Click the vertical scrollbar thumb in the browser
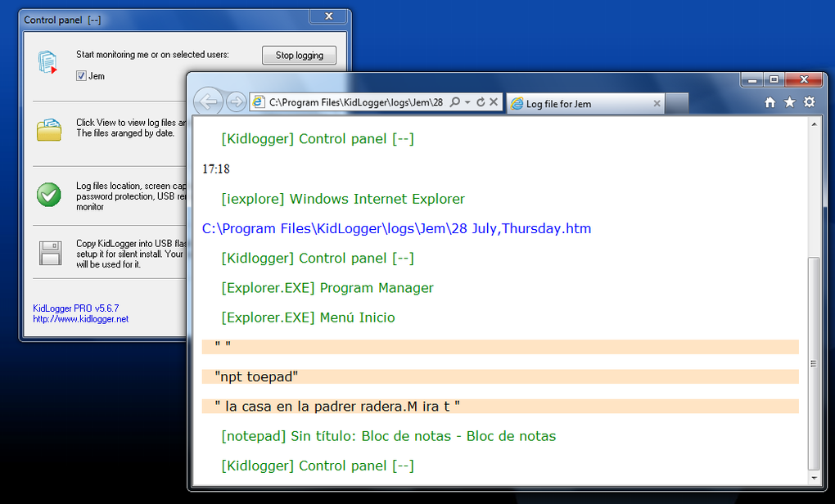Viewport: 835px width, 504px height. point(814,363)
